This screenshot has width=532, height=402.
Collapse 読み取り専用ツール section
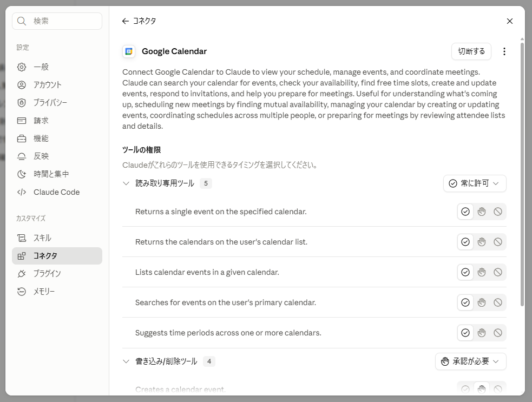126,183
